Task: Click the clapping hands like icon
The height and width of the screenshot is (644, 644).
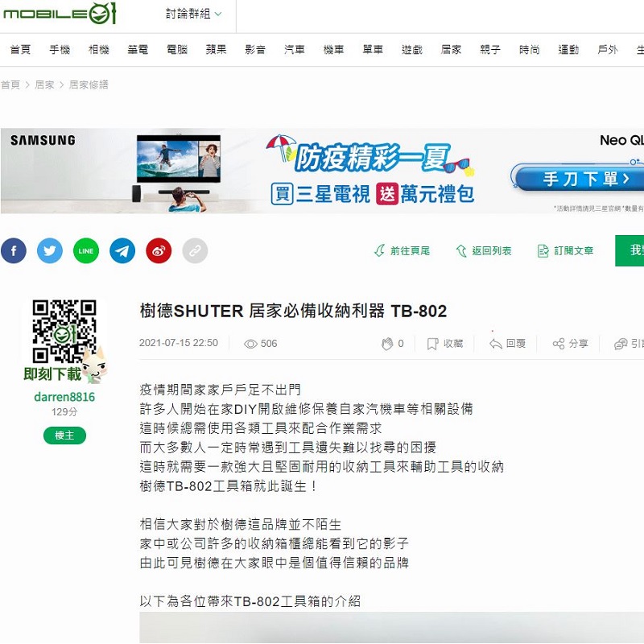Action: [x=387, y=344]
